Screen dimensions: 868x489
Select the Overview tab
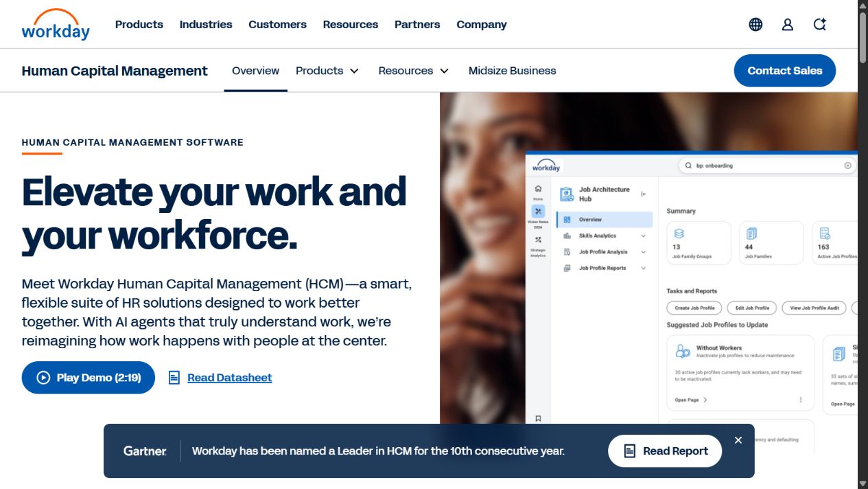pyautogui.click(x=255, y=71)
